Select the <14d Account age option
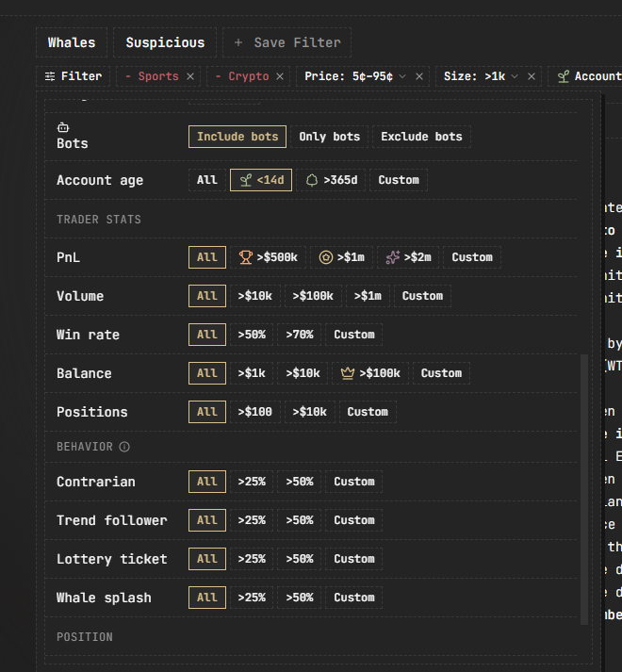This screenshot has height=672, width=622. coord(261,180)
